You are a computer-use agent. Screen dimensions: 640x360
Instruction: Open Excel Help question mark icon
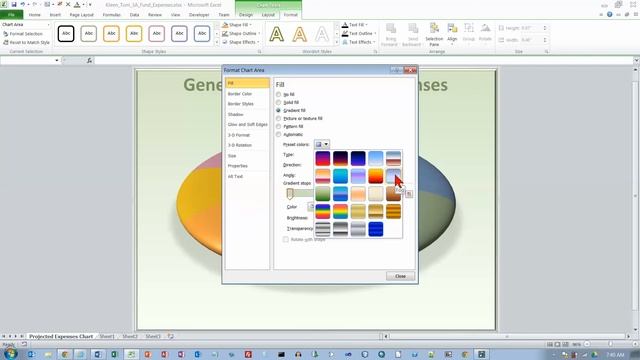[609, 14]
